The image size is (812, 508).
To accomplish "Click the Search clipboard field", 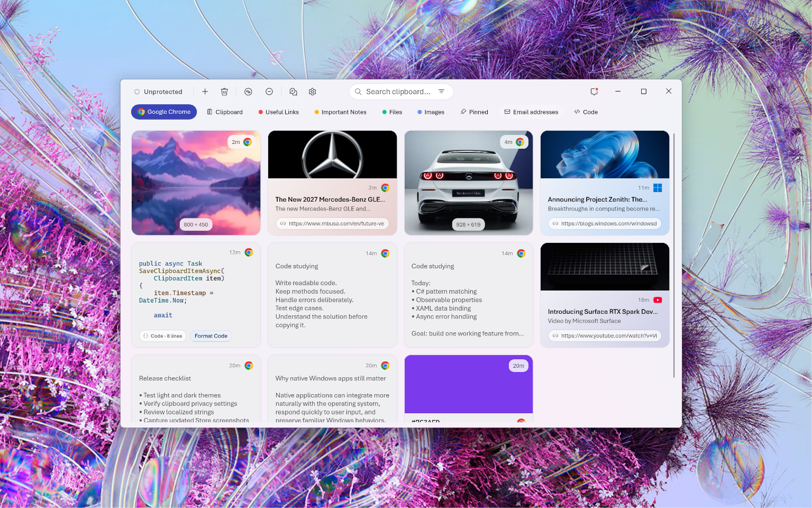I will coord(401,92).
